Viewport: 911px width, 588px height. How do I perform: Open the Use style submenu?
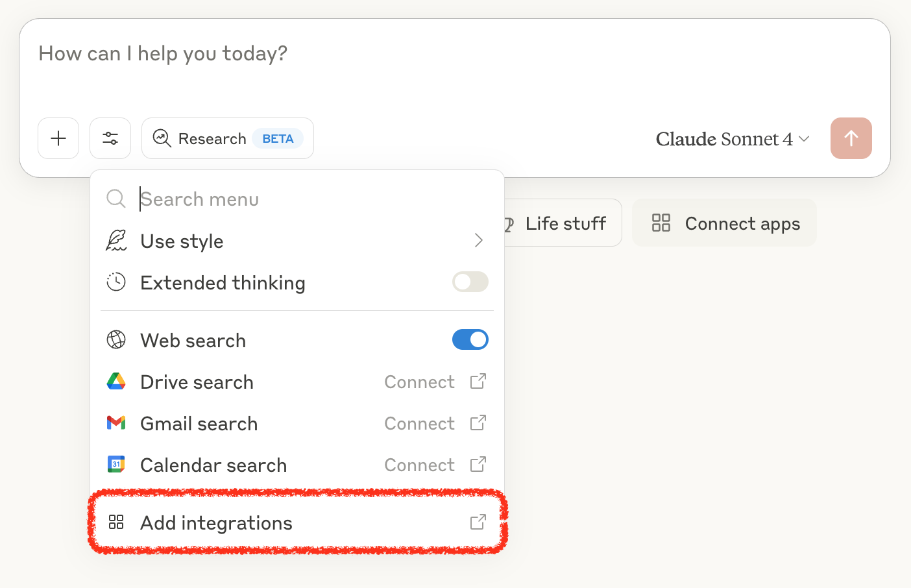click(297, 241)
